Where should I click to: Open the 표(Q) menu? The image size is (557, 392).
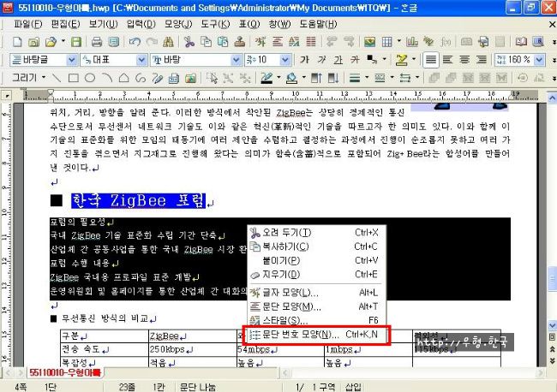[249, 24]
